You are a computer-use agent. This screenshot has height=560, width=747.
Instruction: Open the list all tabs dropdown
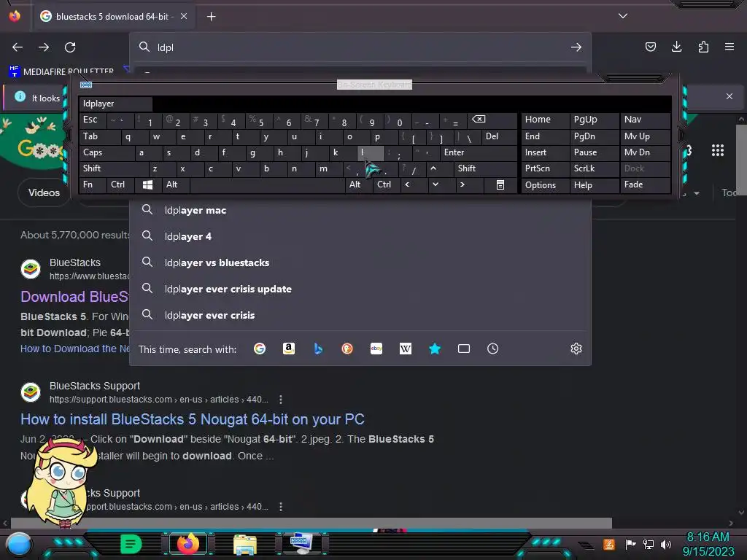pyautogui.click(x=623, y=16)
